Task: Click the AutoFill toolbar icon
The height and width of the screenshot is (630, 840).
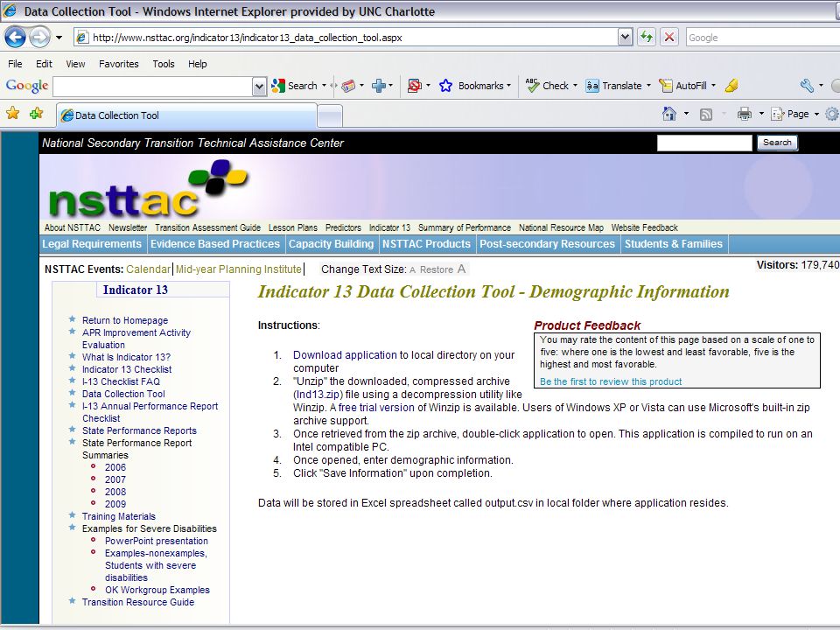Action: (665, 86)
